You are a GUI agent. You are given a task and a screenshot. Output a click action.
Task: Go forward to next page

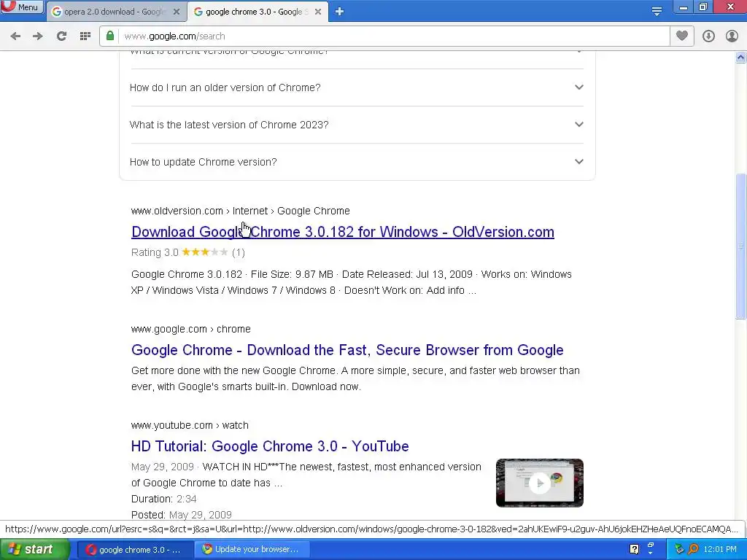[x=38, y=36]
